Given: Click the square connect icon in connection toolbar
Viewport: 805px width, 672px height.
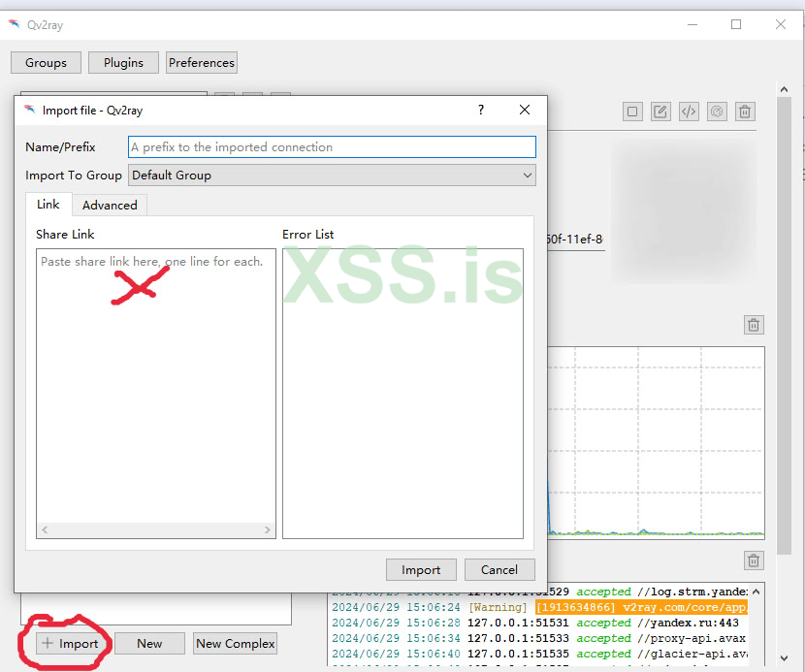Looking at the screenshot, I should 632,112.
